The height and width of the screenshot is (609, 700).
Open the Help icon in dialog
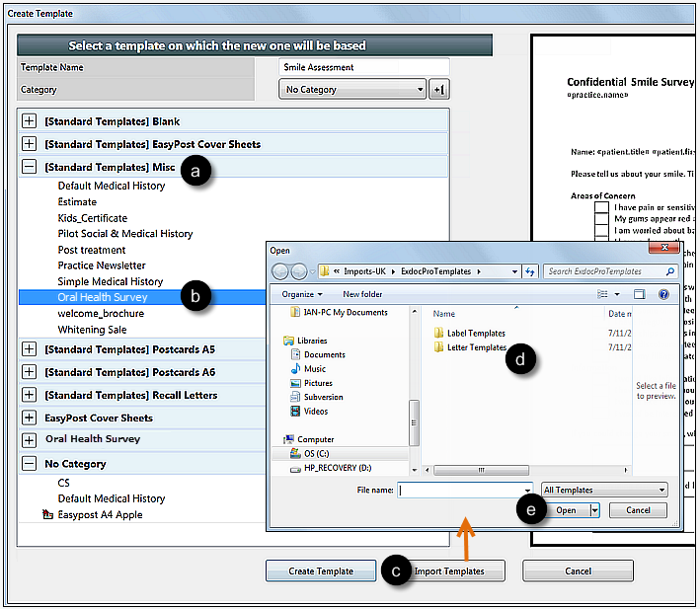(663, 294)
